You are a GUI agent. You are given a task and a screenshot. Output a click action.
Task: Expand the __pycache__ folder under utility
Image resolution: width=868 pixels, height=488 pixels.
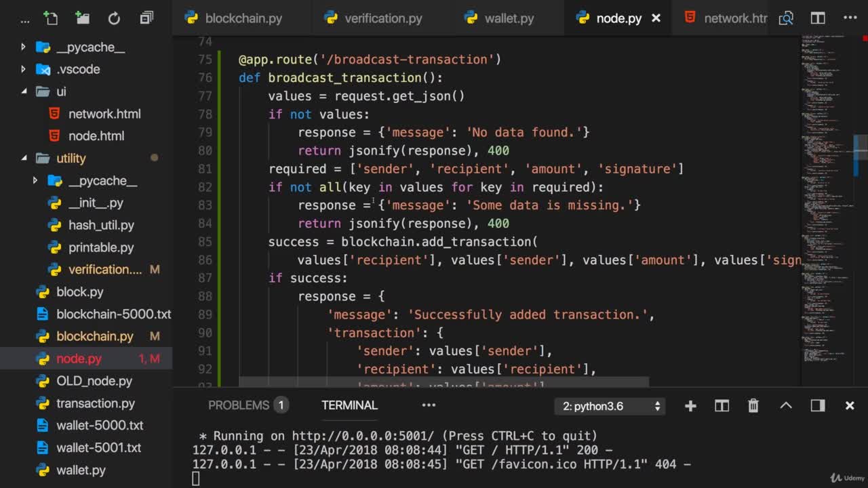point(35,180)
